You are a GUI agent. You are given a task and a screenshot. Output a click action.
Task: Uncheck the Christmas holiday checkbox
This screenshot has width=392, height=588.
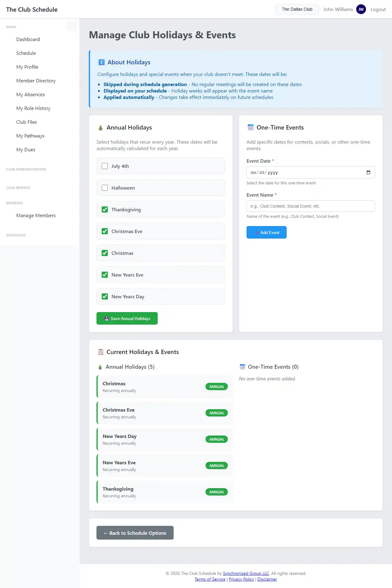105,253
